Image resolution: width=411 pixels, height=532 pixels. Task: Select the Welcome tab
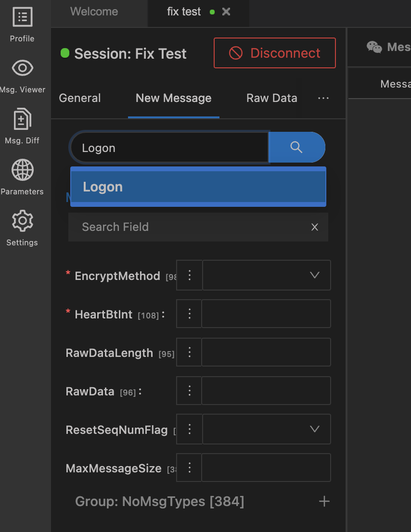(94, 12)
